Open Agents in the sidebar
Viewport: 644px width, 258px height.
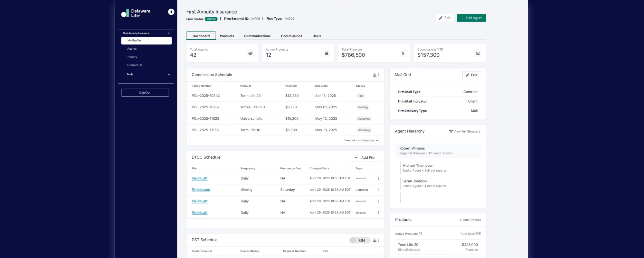point(132,49)
